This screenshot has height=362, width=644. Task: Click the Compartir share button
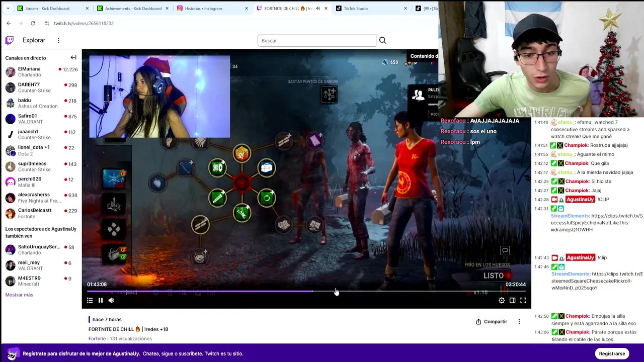pos(492,321)
